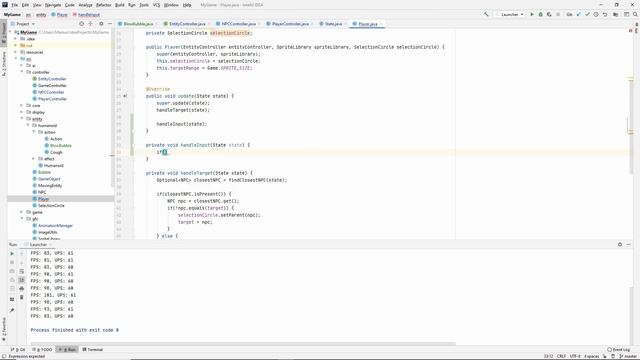Click the Git update project arrow icon
This screenshot has width=640, height=360.
(x=578, y=14)
